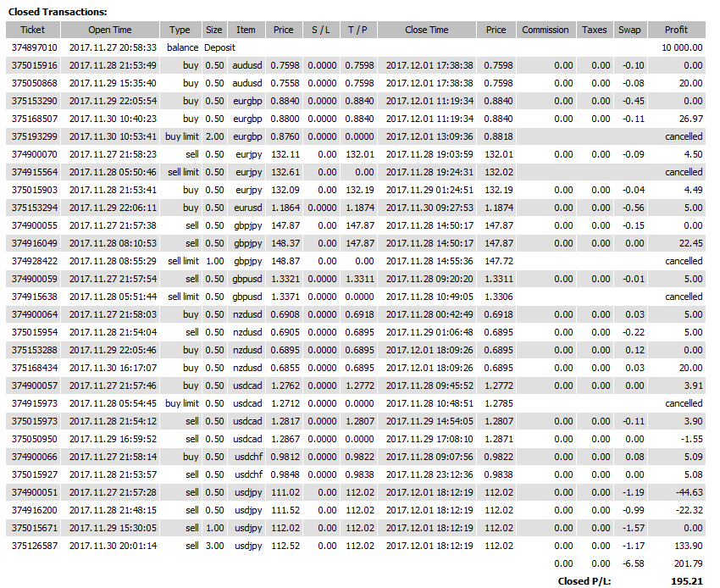
Task: Click total swap value -6.58
Action: (x=634, y=564)
